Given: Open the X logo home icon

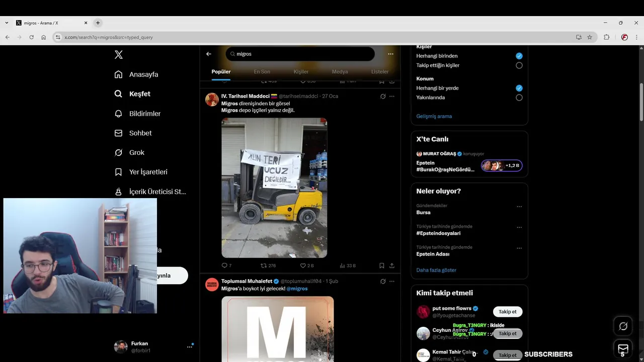Looking at the screenshot, I should (x=118, y=55).
